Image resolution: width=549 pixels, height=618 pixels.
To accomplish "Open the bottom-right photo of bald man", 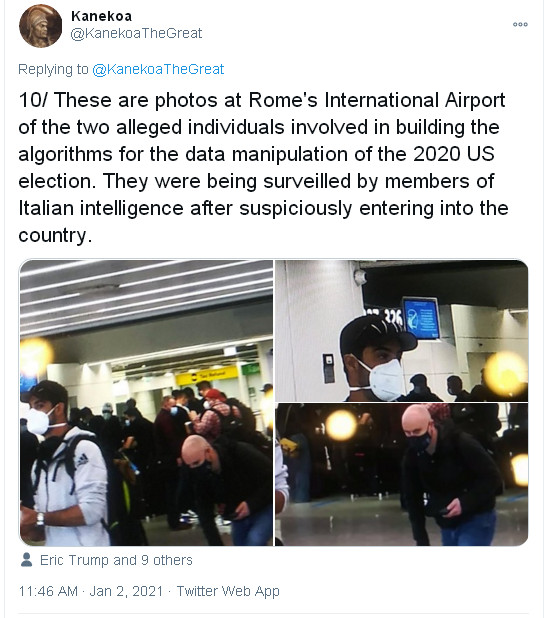I will point(401,475).
